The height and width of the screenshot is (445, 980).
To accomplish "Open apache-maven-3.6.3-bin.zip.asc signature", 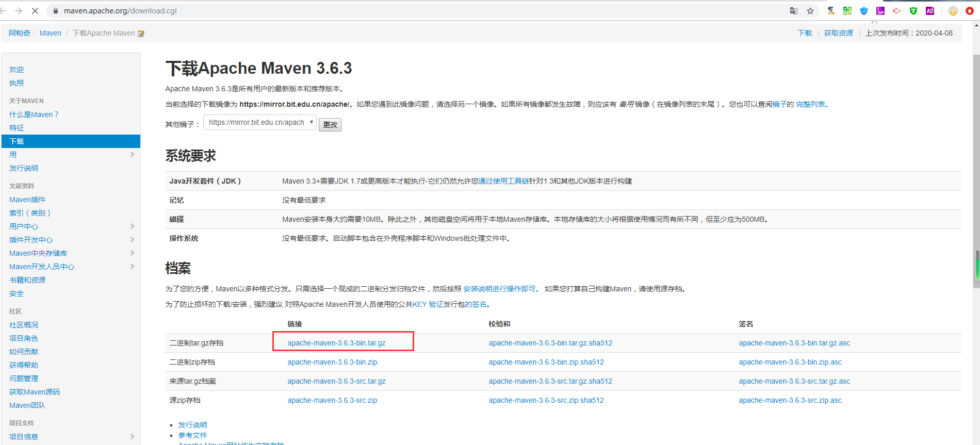I will tap(790, 362).
